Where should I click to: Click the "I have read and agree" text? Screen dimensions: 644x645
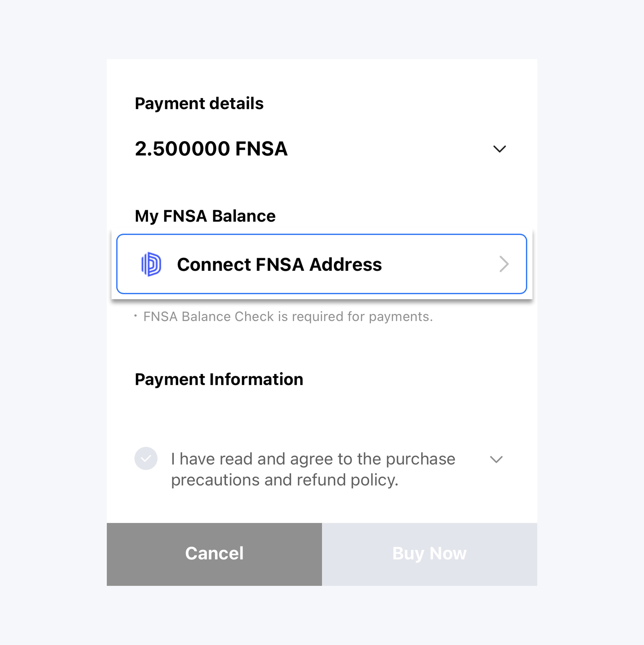pos(313,459)
